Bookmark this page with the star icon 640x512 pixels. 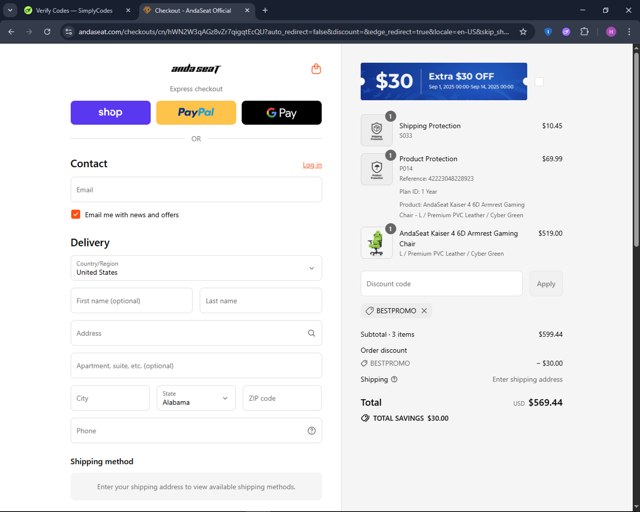click(523, 32)
